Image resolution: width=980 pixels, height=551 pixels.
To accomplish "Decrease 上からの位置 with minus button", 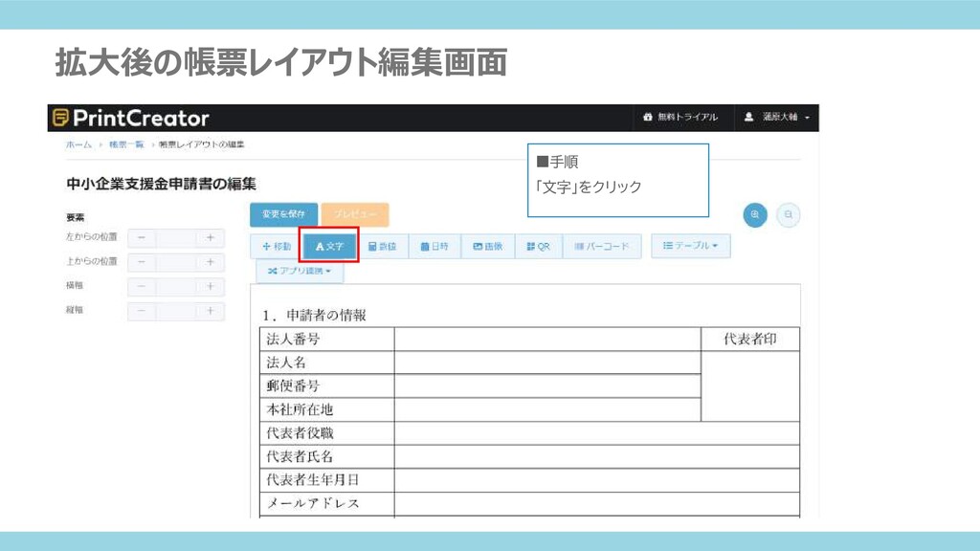I will tap(142, 262).
